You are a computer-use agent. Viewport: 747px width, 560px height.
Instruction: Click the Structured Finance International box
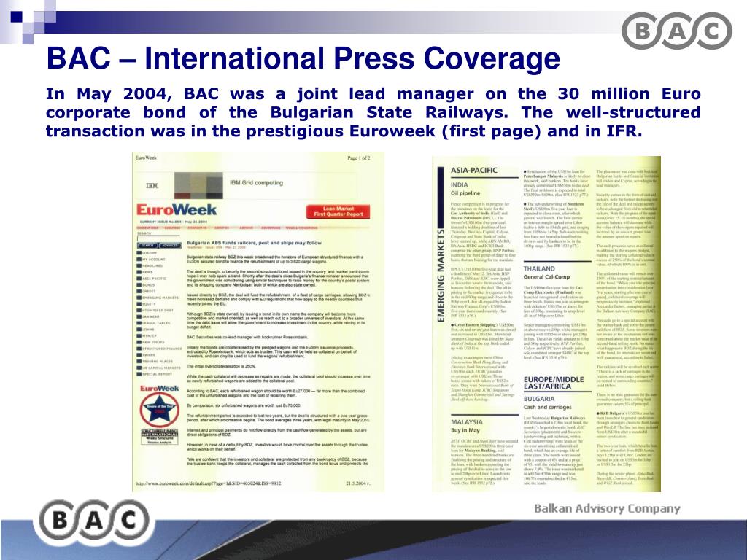point(160,436)
